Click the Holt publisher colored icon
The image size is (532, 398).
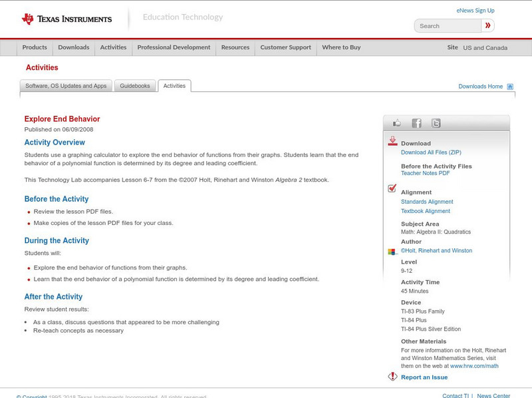pyautogui.click(x=392, y=252)
